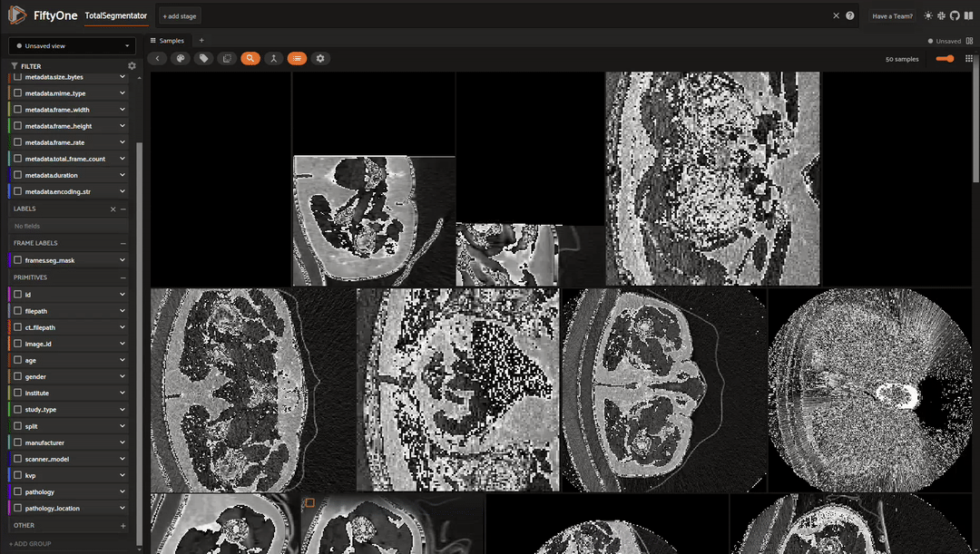
Task: Click the back arrow in sample toolbar
Action: click(x=157, y=58)
